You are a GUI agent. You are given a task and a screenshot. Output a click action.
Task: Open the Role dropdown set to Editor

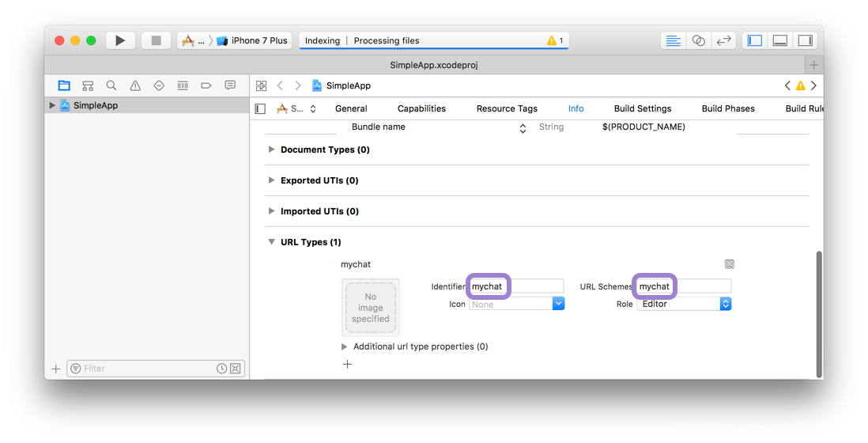[x=684, y=304]
